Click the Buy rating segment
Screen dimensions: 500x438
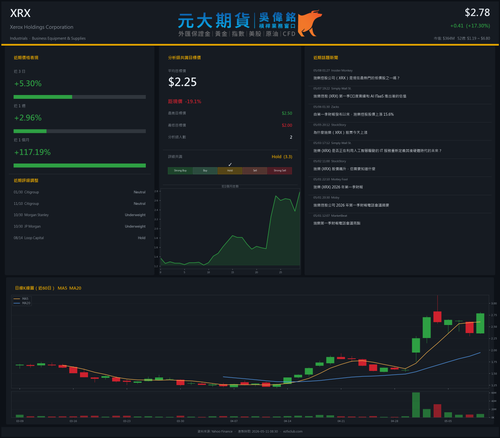pyautogui.click(x=205, y=171)
